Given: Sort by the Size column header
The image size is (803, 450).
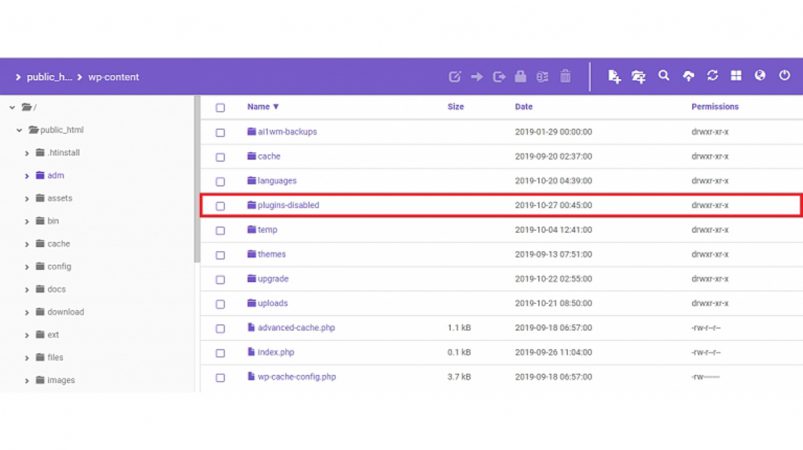Looking at the screenshot, I should (x=455, y=106).
